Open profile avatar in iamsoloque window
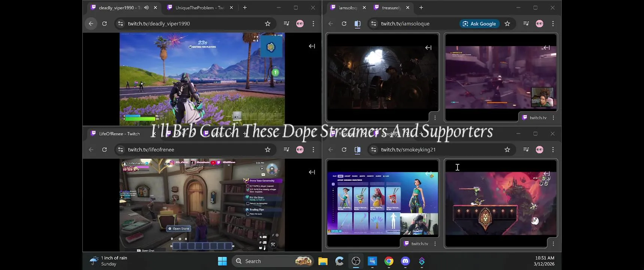 [540, 24]
